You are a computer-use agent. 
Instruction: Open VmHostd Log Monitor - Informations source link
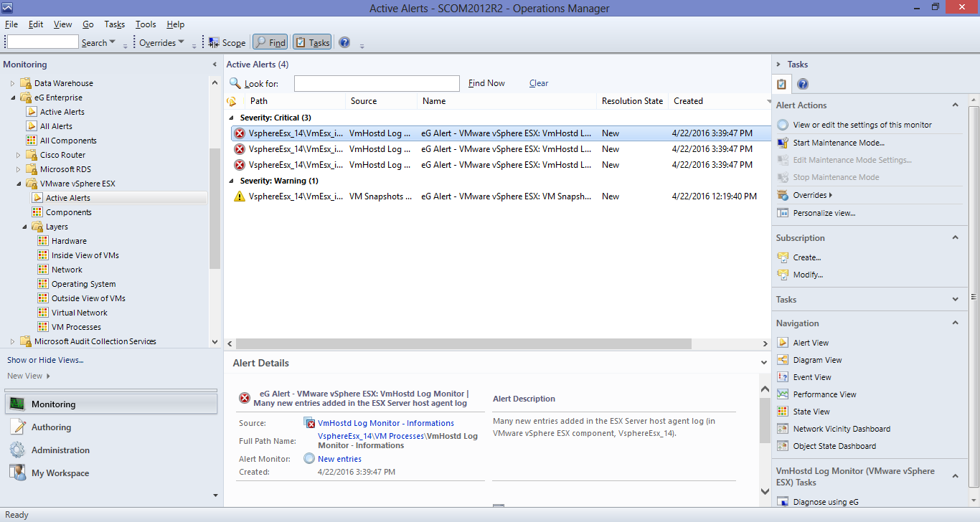[386, 423]
